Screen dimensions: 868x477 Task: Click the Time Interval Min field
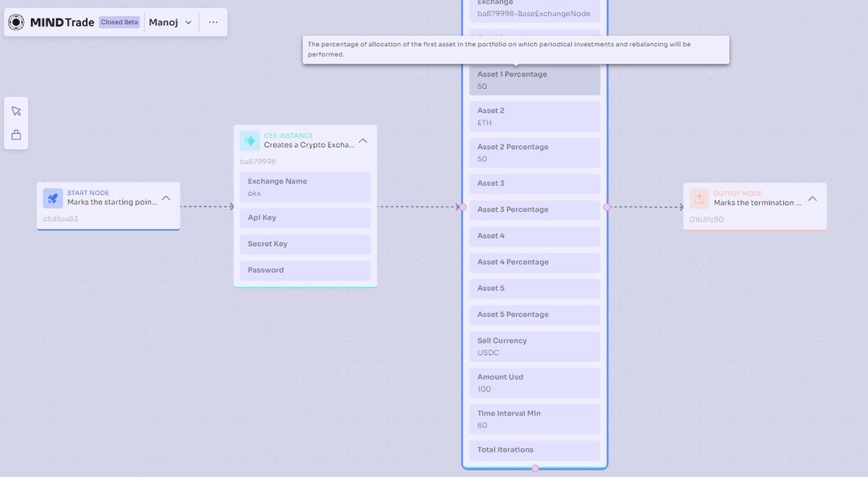[x=535, y=419]
